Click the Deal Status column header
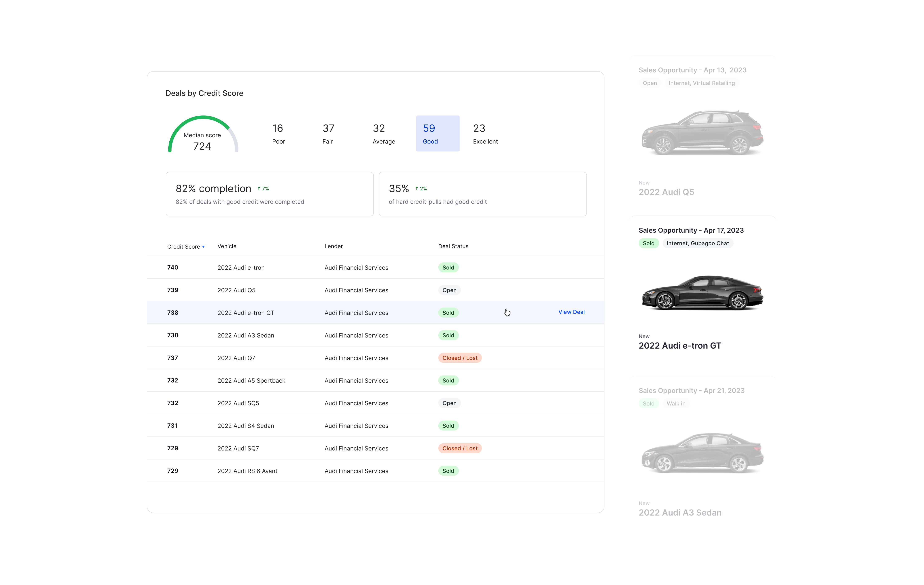Image resolution: width=924 pixels, height=585 pixels. point(453,246)
